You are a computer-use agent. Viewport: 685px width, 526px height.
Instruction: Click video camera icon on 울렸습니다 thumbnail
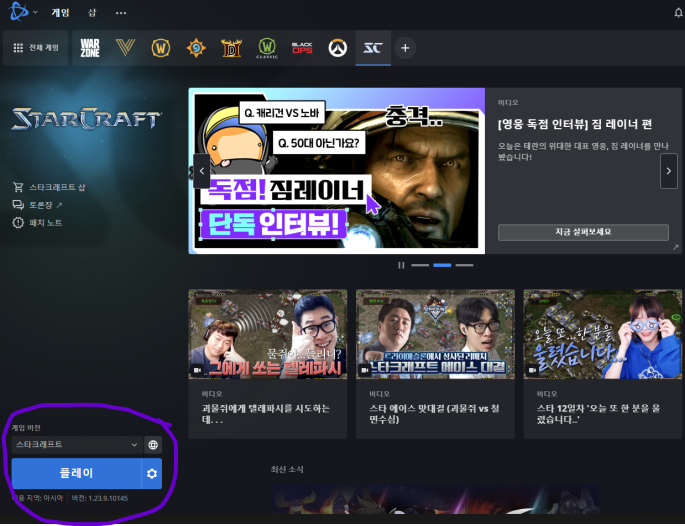click(x=532, y=370)
